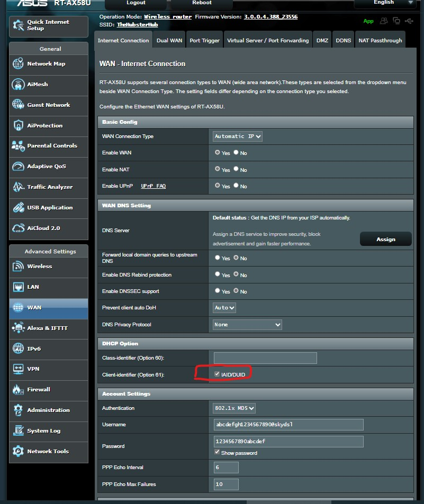Open the Network Map sidebar icon

click(18, 64)
